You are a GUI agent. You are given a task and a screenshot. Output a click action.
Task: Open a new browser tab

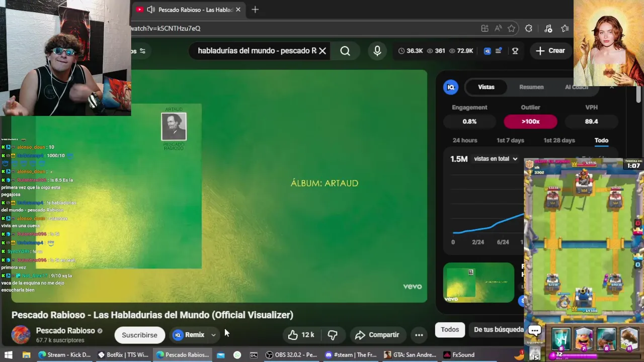(x=255, y=10)
